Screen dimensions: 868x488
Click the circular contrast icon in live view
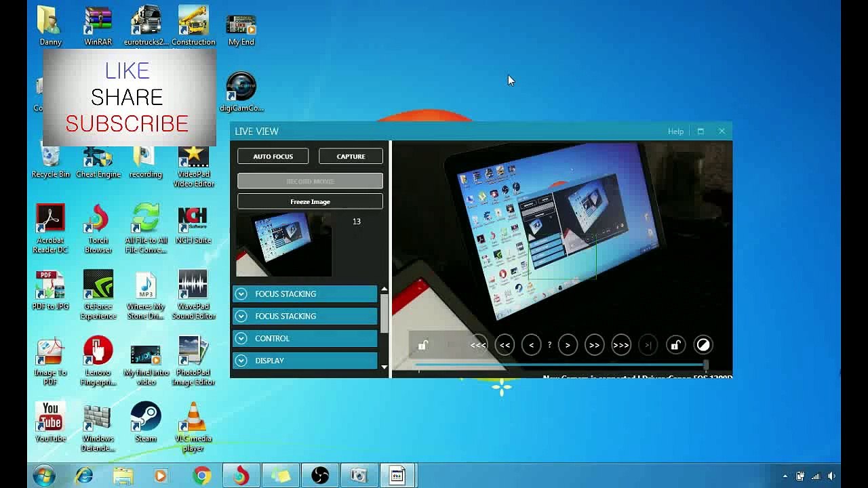[x=703, y=345]
